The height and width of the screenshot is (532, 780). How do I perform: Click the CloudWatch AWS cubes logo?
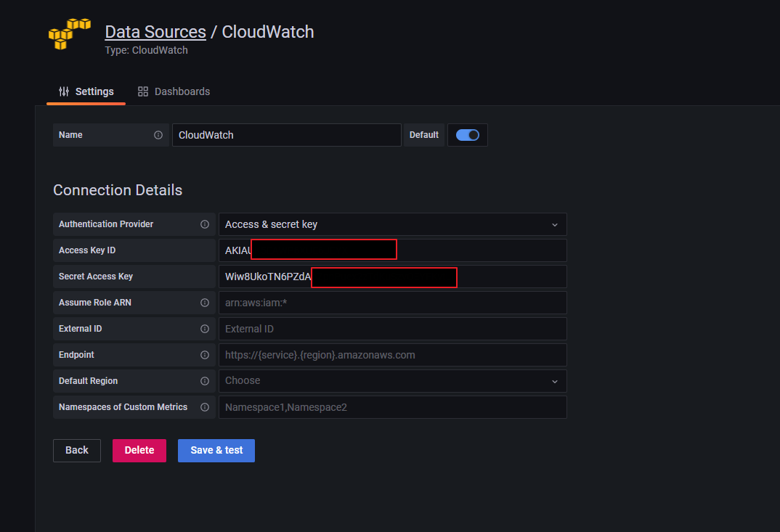tap(70, 34)
